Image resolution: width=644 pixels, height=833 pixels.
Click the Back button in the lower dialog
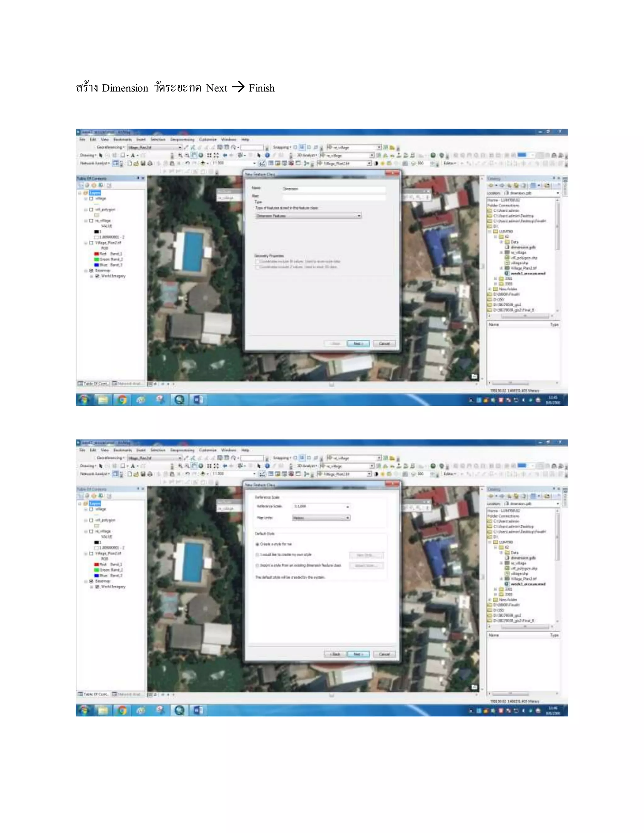[x=335, y=654]
